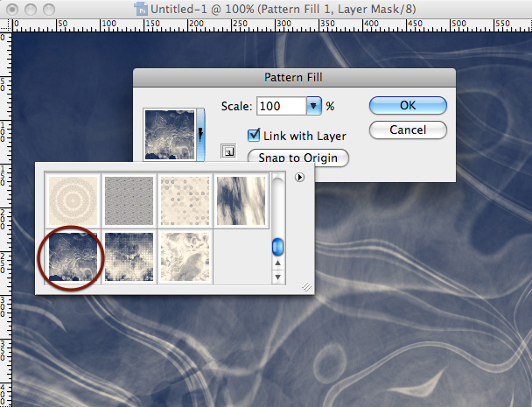Click the scroll down arrow in pattern picker

(x=278, y=277)
